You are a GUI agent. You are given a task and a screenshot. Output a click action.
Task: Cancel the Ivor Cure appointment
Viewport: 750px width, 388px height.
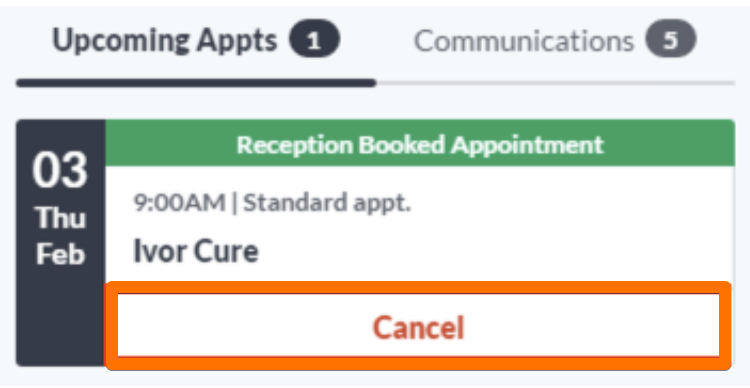click(x=419, y=326)
